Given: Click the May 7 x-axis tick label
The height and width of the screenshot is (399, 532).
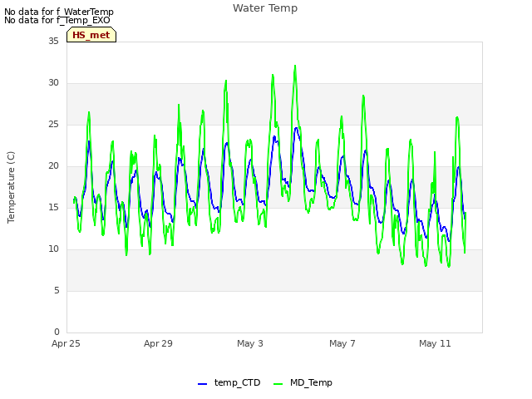Looking at the screenshot, I should [342, 343].
